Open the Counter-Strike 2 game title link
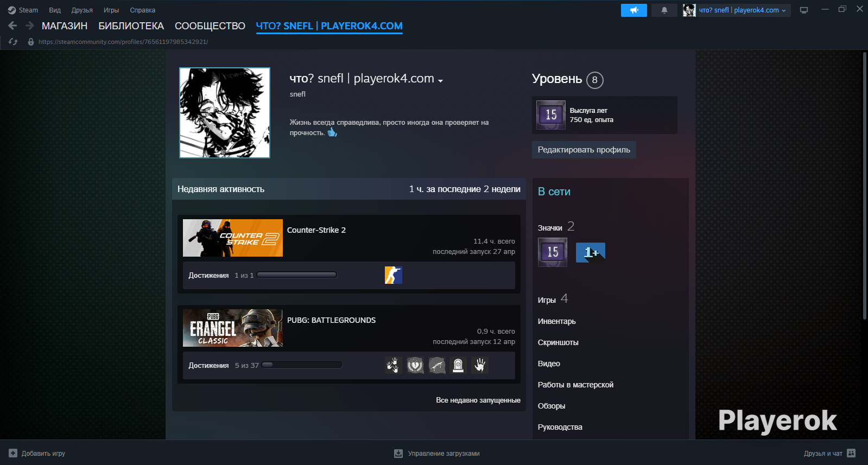Image resolution: width=868 pixels, height=465 pixels. pyautogui.click(x=316, y=230)
